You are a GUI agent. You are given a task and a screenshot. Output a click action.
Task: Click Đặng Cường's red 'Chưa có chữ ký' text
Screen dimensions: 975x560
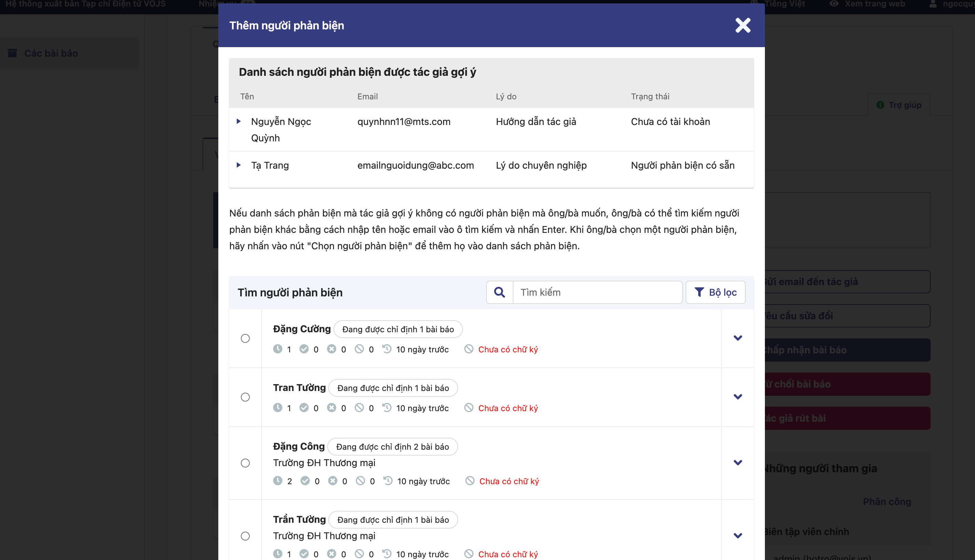tap(508, 349)
